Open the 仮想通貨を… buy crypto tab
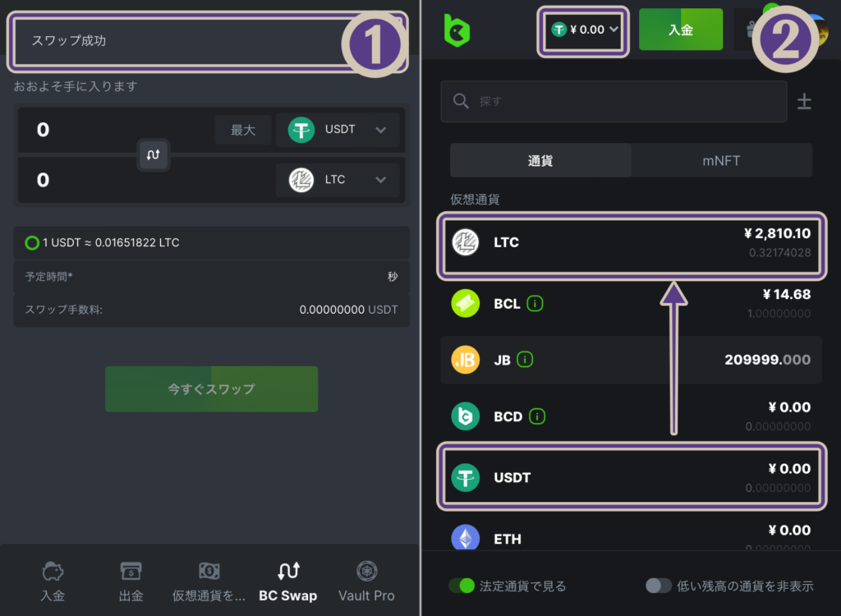 click(209, 582)
